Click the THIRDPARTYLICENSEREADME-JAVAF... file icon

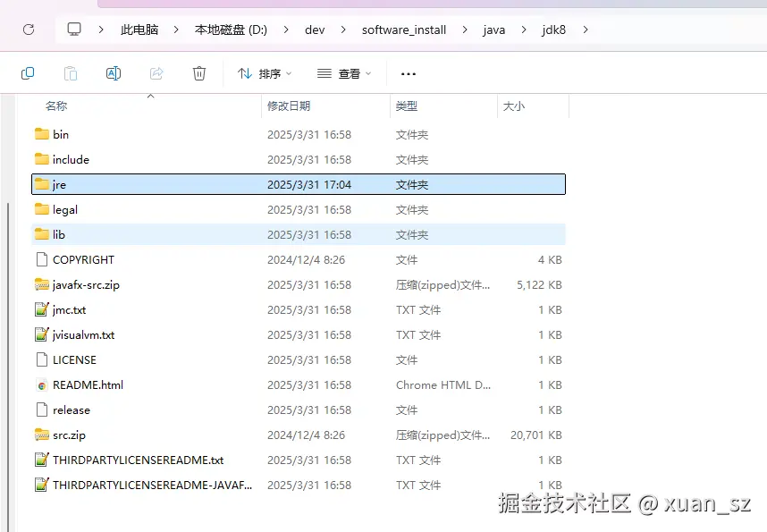coord(42,485)
